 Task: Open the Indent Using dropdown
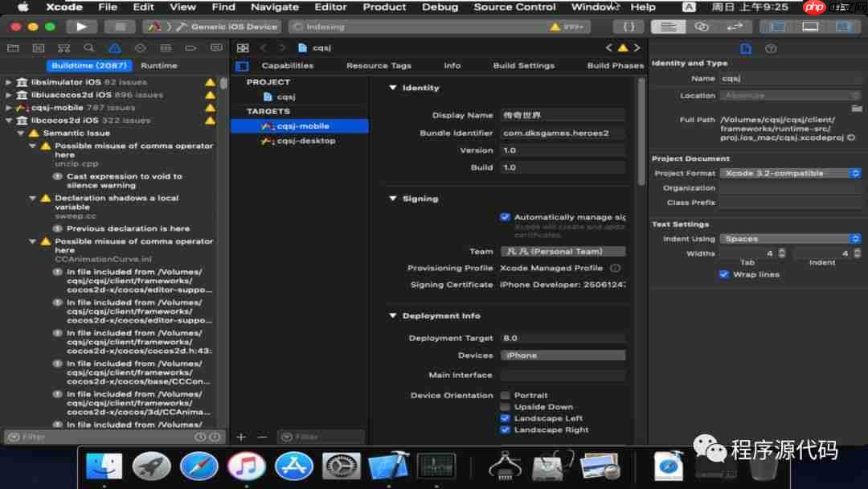pos(790,239)
